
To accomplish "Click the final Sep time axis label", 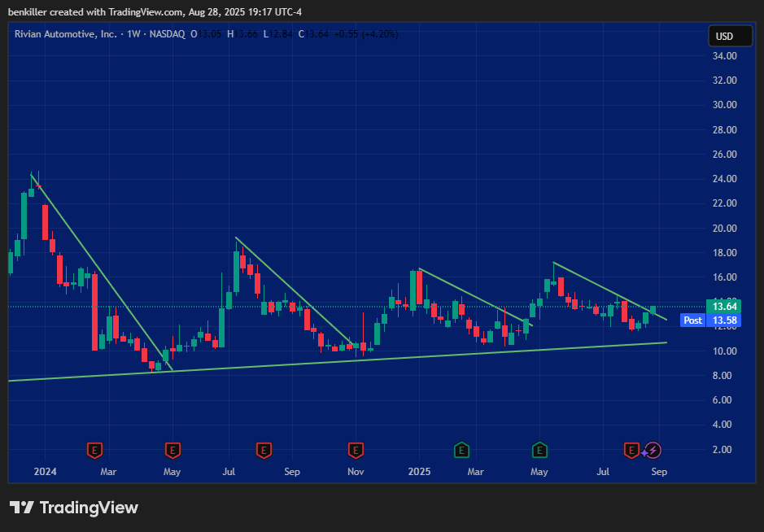I will [x=659, y=472].
